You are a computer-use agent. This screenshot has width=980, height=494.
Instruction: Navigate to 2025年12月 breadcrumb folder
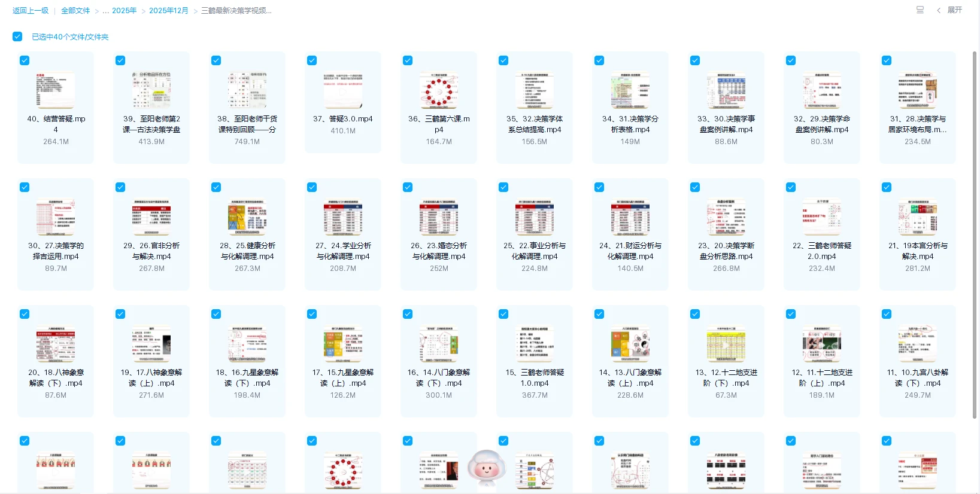(x=168, y=11)
